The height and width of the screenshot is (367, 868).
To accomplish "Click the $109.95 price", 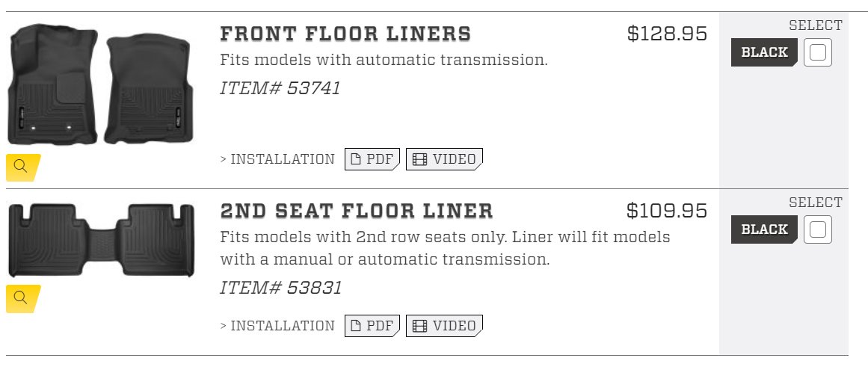I will pyautogui.click(x=667, y=211).
